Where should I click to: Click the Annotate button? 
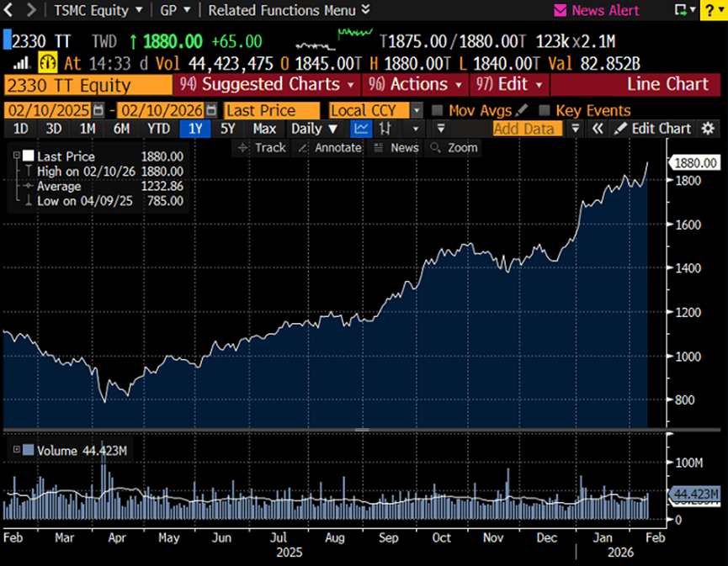click(x=330, y=148)
